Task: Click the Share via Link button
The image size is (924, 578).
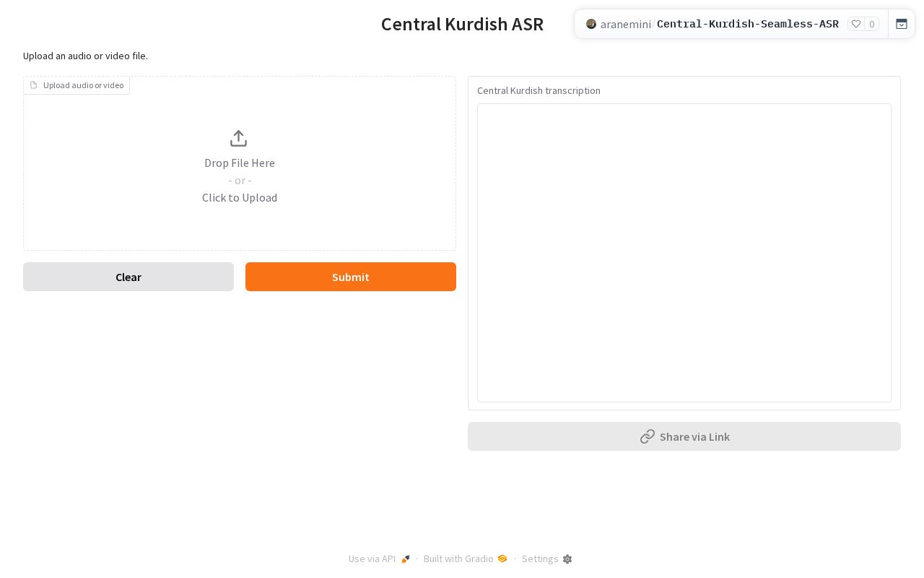Action: [684, 436]
